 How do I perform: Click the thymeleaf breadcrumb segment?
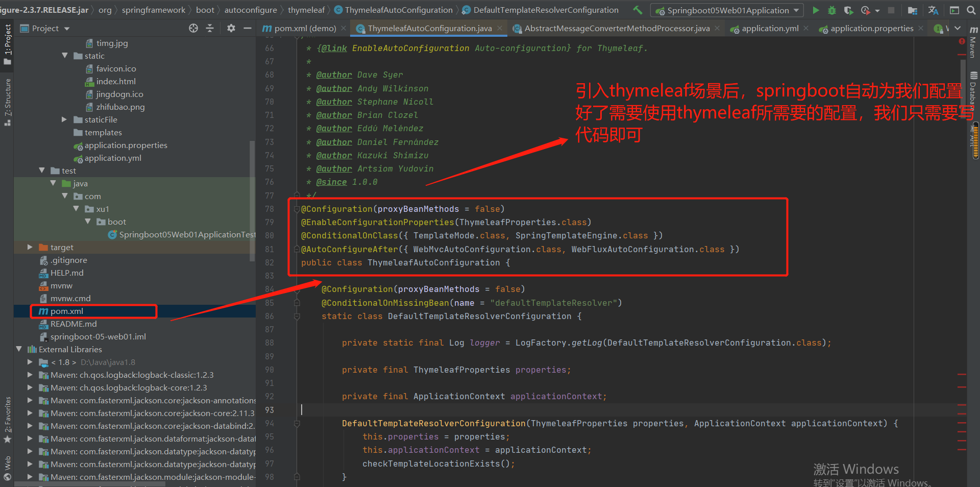click(x=306, y=10)
